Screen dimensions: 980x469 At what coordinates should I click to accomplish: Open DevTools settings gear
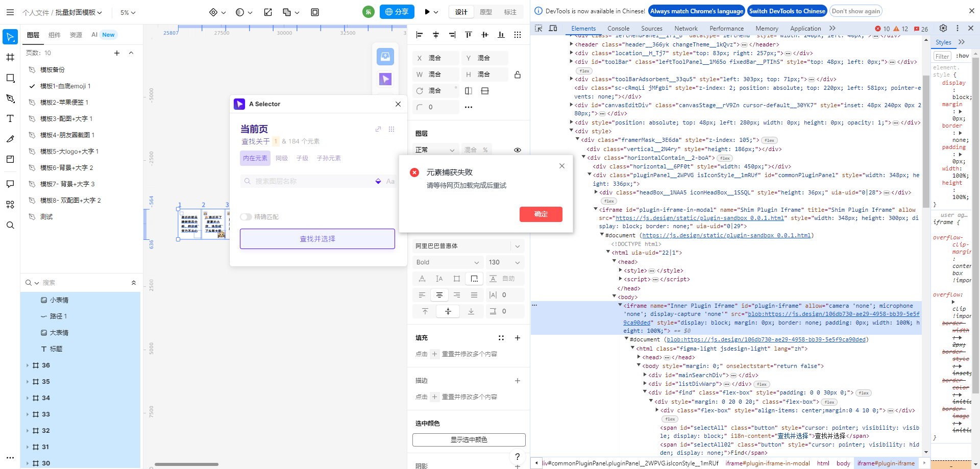943,29
